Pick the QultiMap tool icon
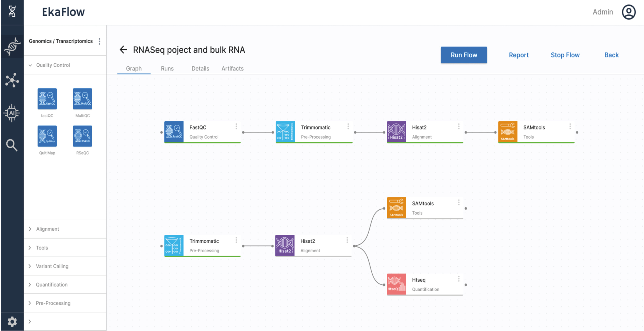644x331 pixels. pyautogui.click(x=47, y=136)
